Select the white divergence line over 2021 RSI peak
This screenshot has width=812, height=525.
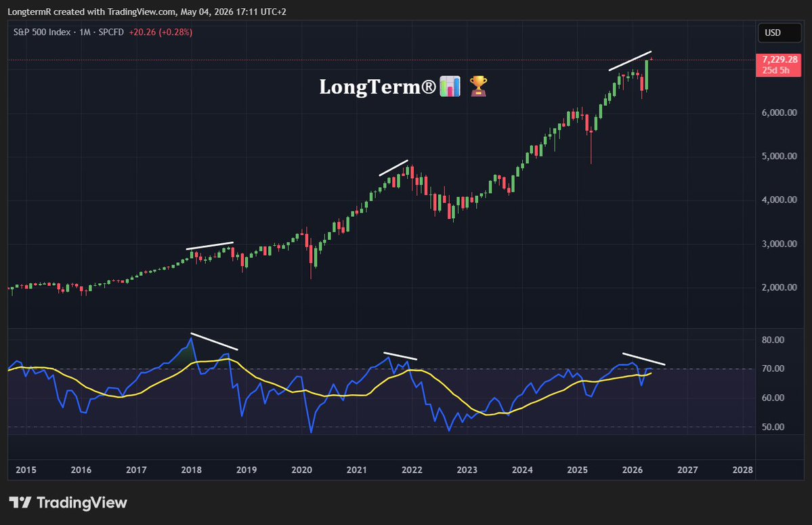coord(400,356)
